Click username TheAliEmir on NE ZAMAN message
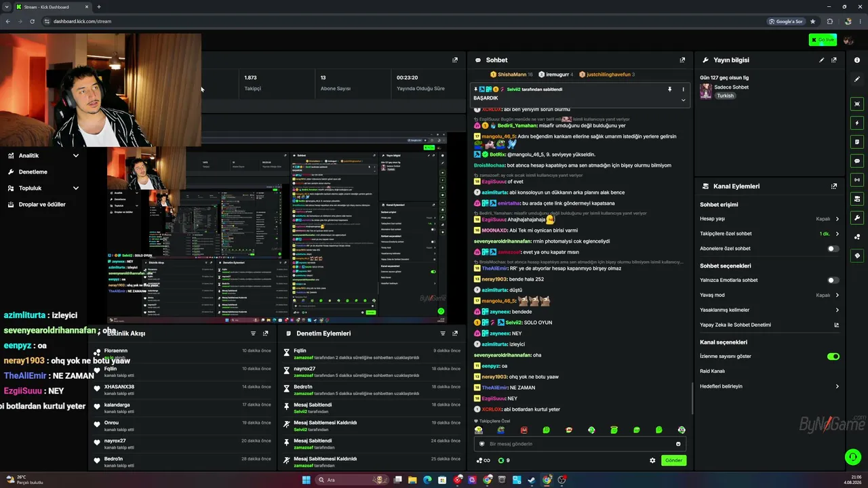This screenshot has width=868, height=488. [x=495, y=388]
